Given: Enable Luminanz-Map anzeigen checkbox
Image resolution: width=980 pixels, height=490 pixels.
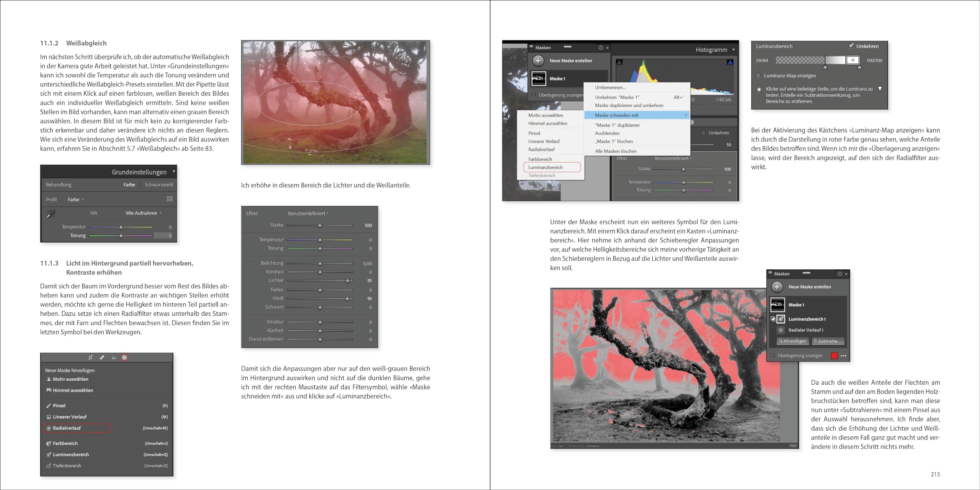Looking at the screenshot, I should click(x=759, y=75).
